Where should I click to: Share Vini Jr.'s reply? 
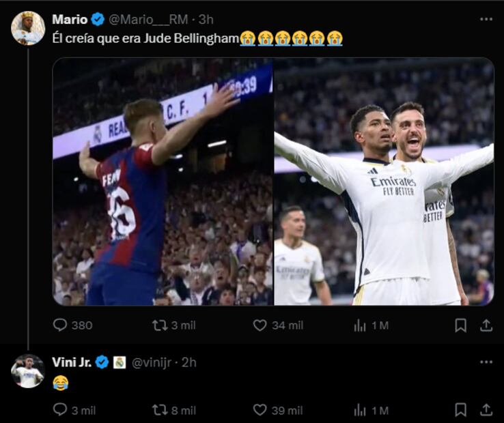click(x=486, y=410)
